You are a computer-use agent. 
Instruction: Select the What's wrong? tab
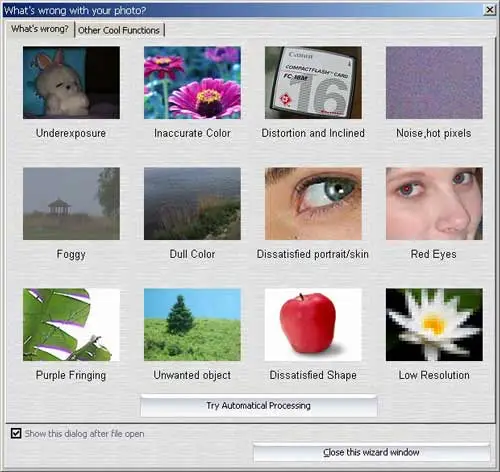(40, 29)
